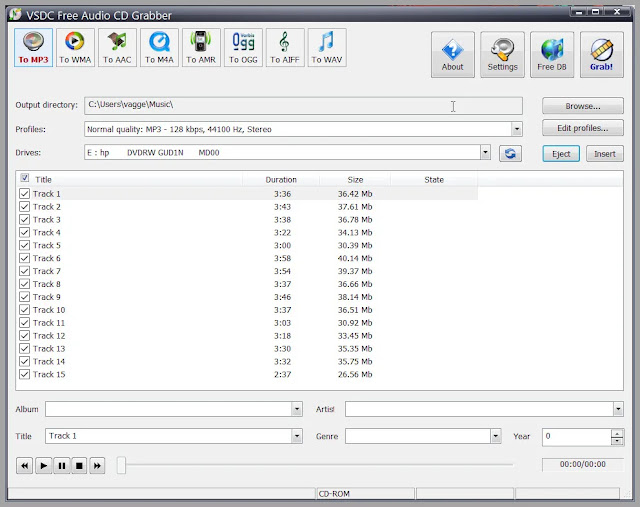Click the Year number field

pos(577,436)
